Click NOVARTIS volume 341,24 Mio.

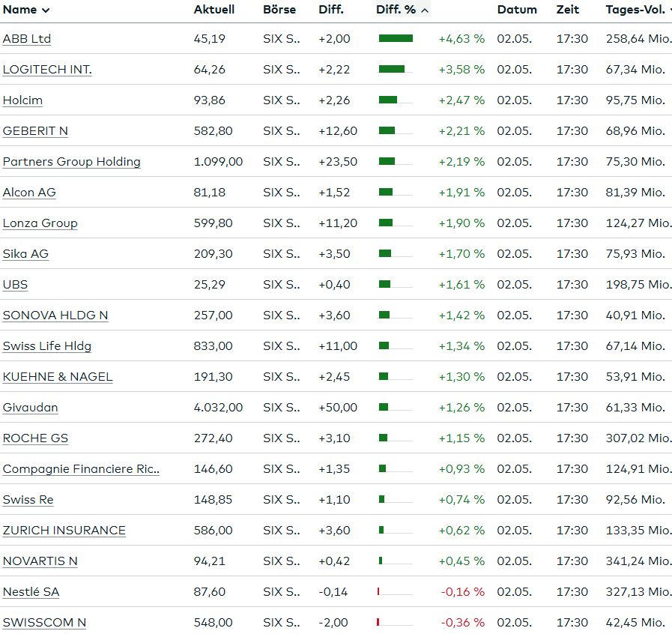click(x=638, y=561)
